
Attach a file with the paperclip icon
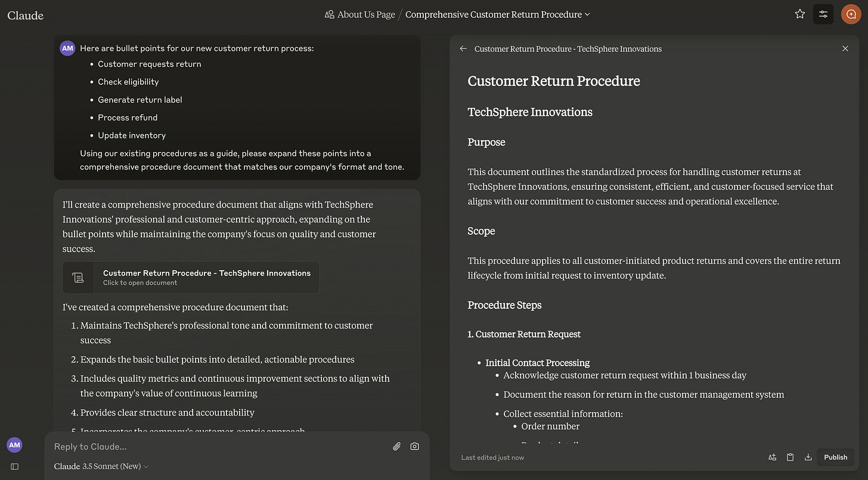[x=396, y=447]
